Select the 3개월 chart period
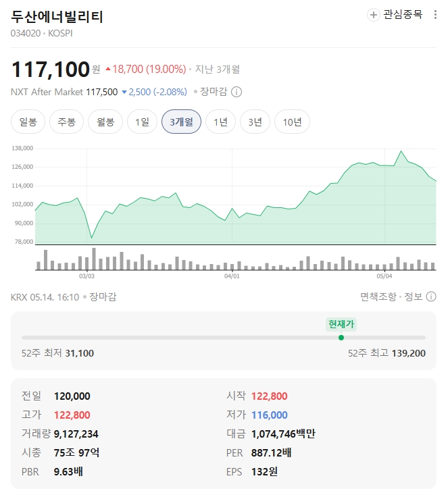 181,122
